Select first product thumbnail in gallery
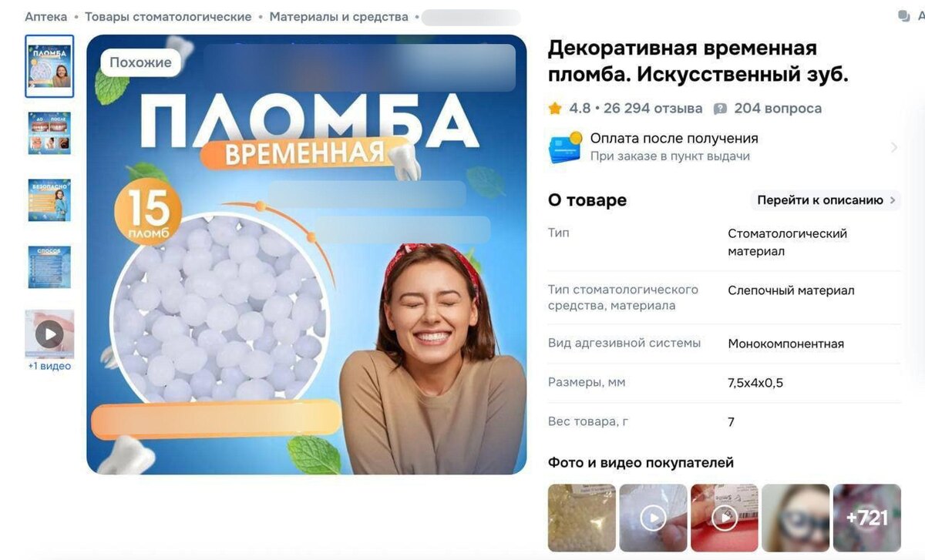 (49, 66)
